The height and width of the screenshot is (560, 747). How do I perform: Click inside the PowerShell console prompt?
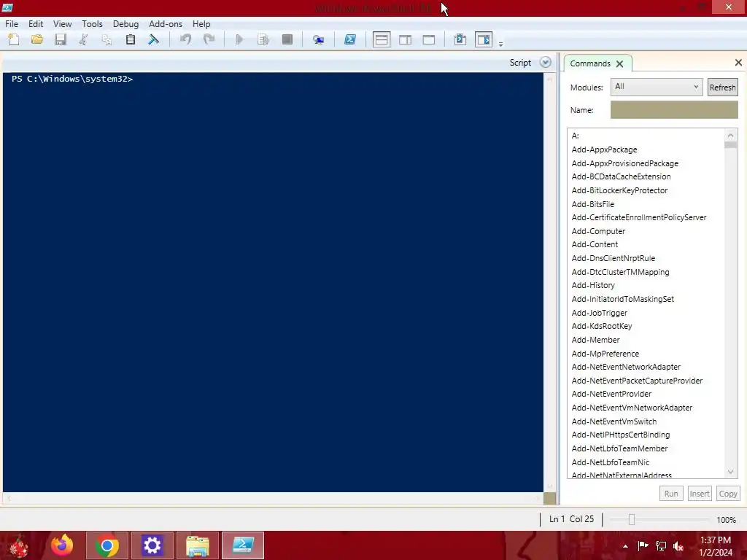273,282
